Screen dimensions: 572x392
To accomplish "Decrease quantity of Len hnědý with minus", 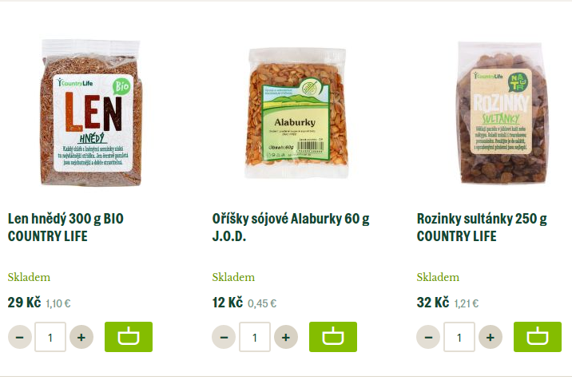I will pos(20,337).
